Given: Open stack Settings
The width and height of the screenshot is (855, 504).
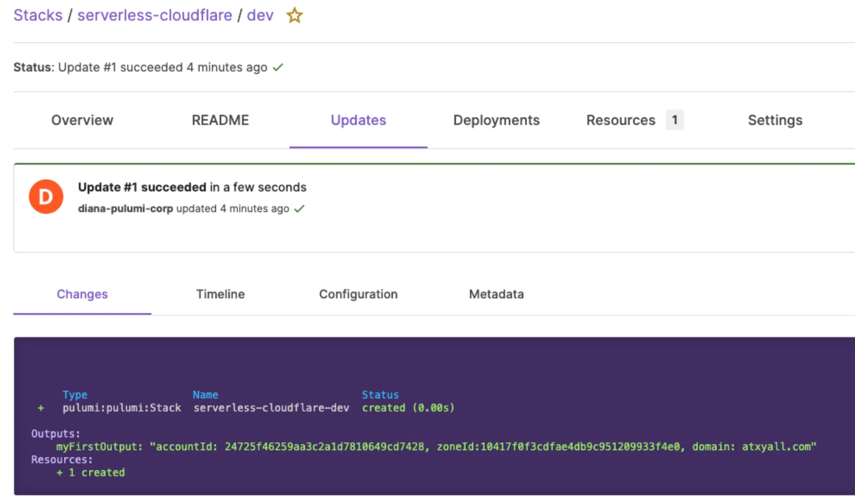Looking at the screenshot, I should [775, 120].
